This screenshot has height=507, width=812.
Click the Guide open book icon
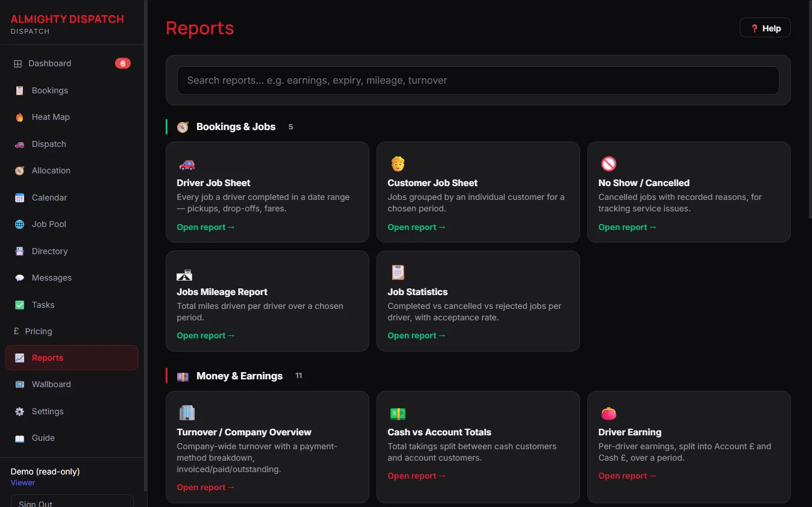20,438
